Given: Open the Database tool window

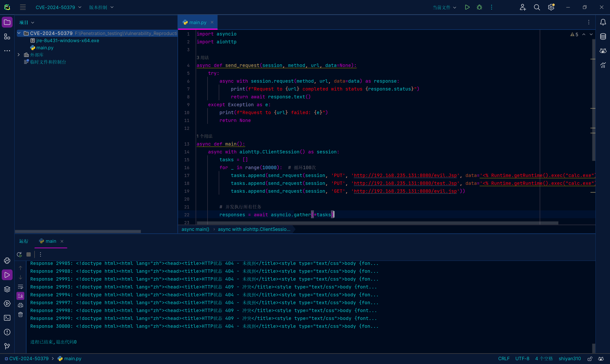Looking at the screenshot, I should pos(603,36).
